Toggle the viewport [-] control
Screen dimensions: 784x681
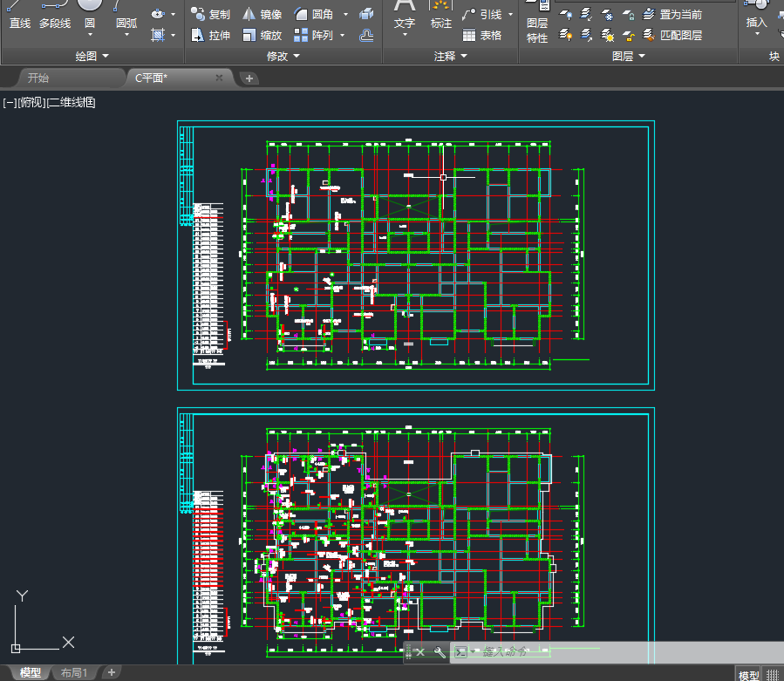10,103
